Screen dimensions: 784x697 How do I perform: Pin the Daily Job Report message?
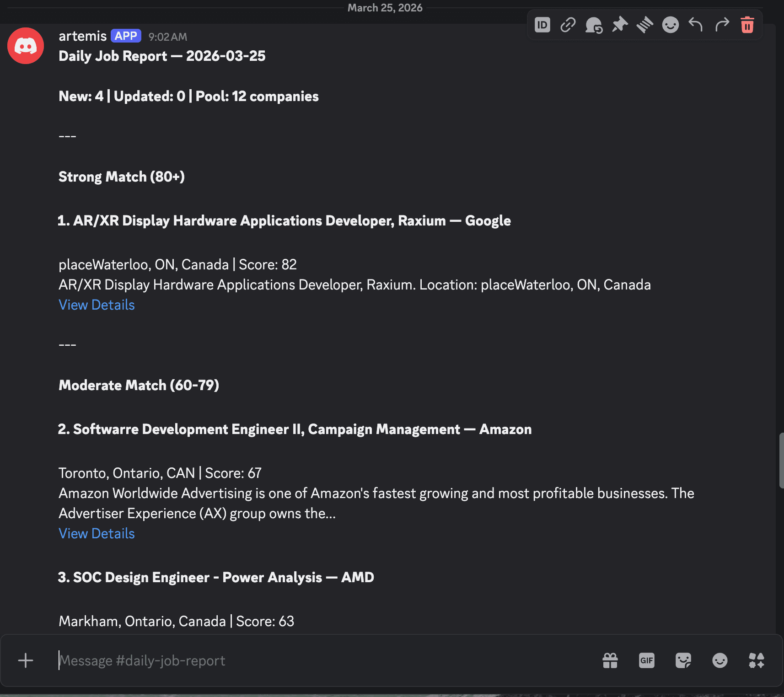[x=620, y=25]
